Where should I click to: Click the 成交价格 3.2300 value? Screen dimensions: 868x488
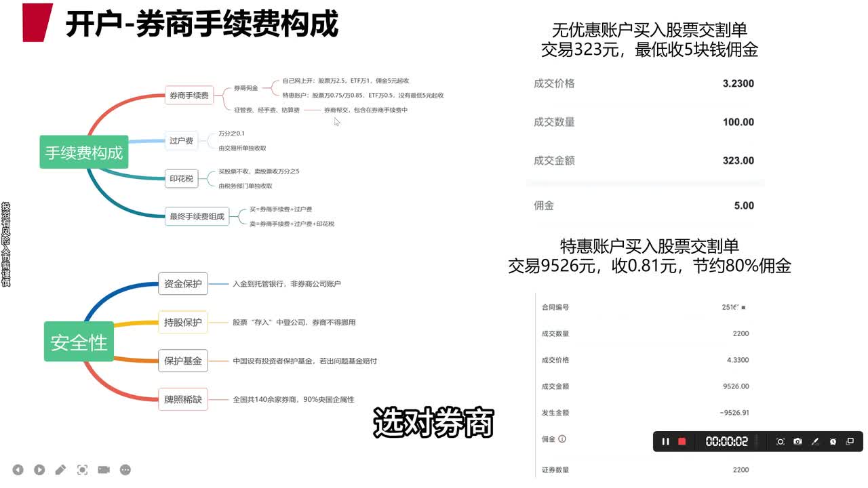[738, 84]
